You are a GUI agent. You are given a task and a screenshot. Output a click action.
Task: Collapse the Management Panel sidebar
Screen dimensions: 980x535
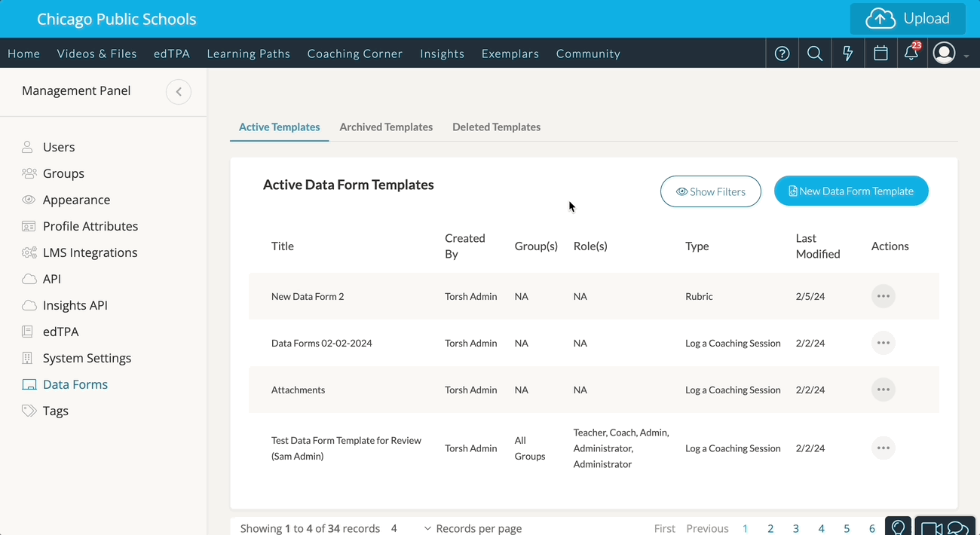pyautogui.click(x=179, y=92)
